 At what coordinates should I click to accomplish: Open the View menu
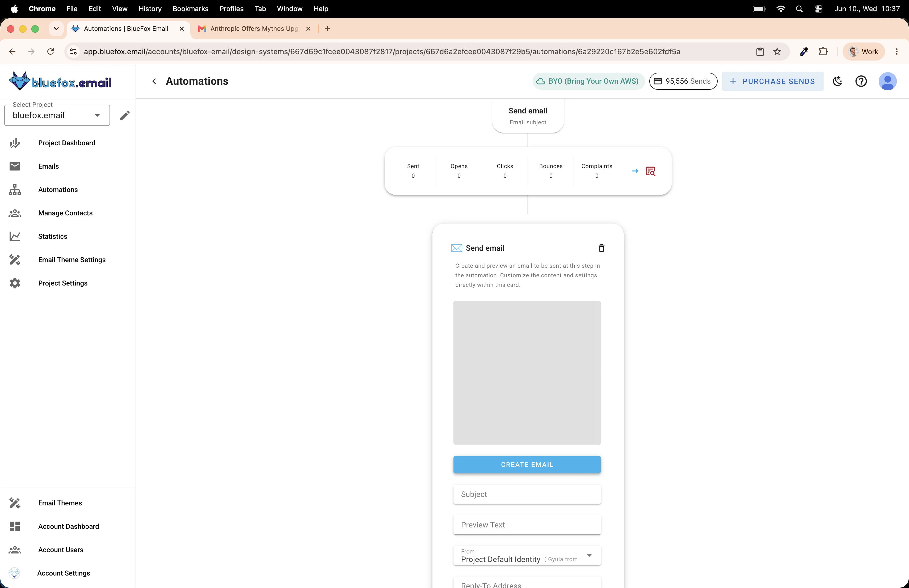(x=120, y=9)
